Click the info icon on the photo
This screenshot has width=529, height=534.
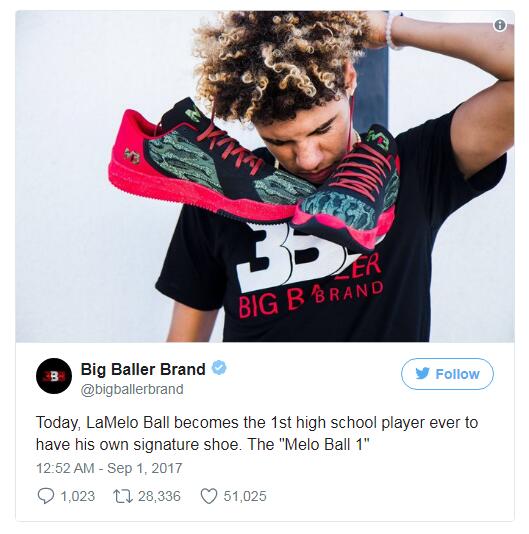[500, 25]
